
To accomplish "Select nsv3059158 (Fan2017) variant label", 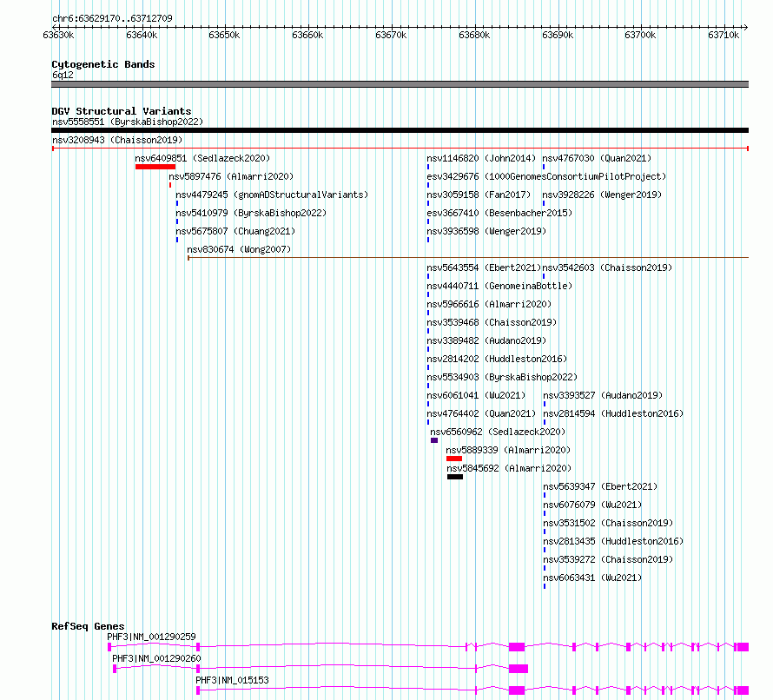I will click(479, 195).
